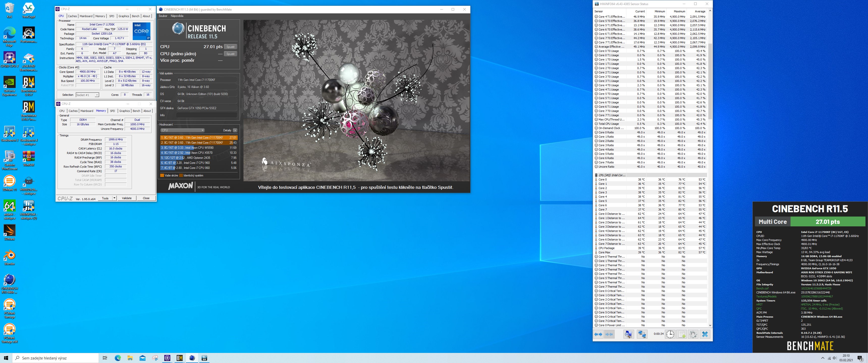Open Tools dropdown arrow in CPU-Z

click(115, 198)
